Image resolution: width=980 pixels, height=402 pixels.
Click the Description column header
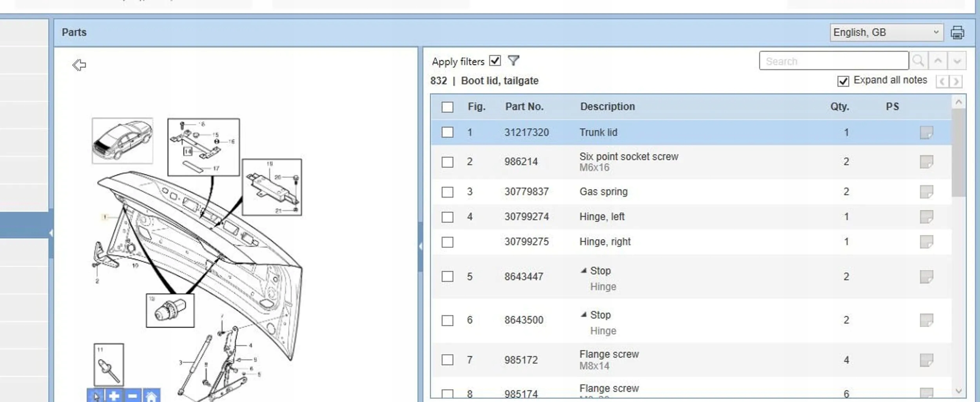[607, 107]
